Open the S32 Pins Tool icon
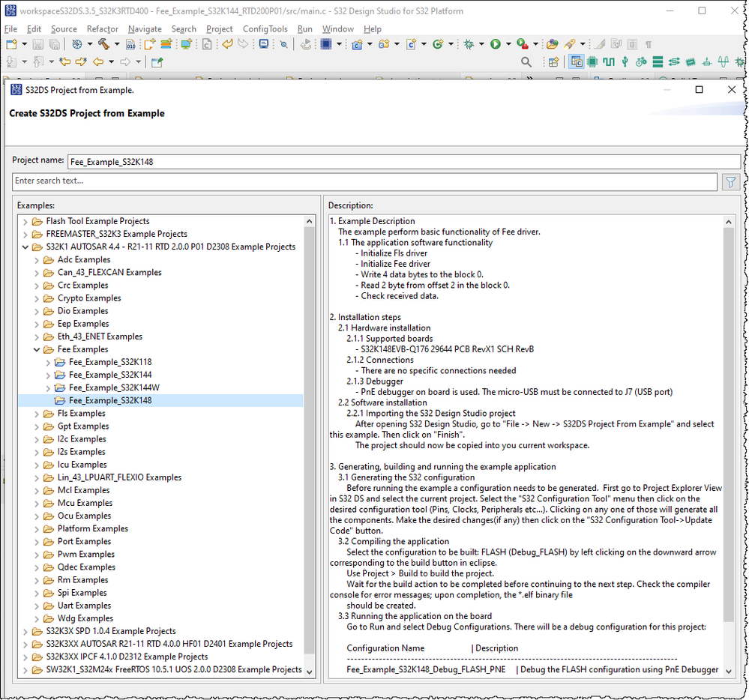Screen dimensions: 749x700 pyautogui.click(x=592, y=61)
